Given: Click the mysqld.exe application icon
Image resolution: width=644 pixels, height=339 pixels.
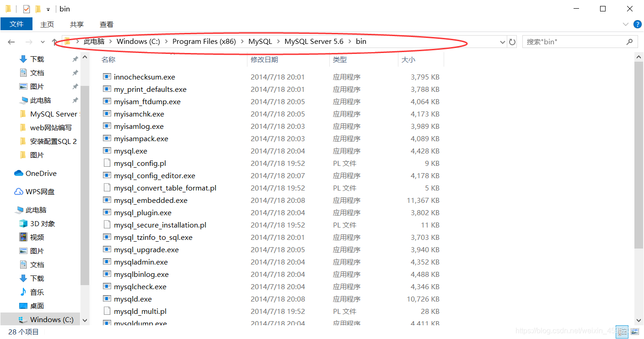Looking at the screenshot, I should 107,299.
